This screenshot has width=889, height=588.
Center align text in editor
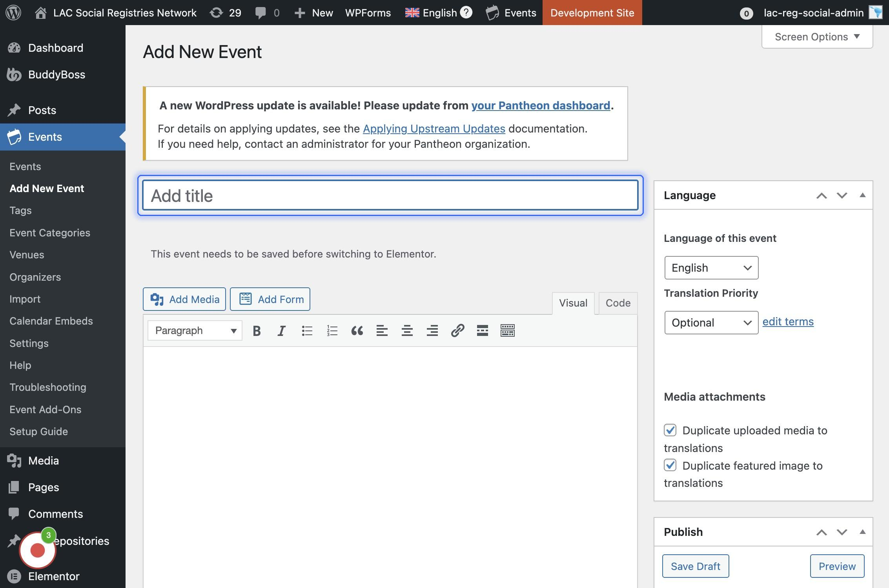(407, 331)
